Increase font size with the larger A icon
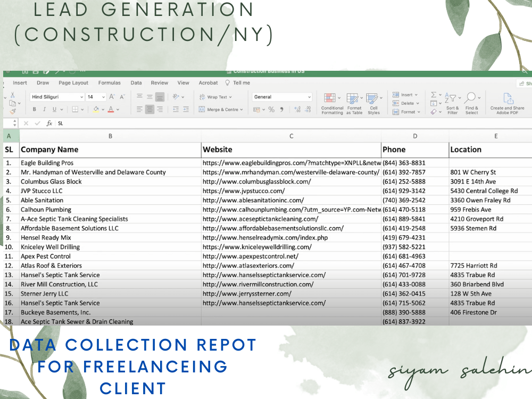The height and width of the screenshot is (399, 532). [112, 97]
